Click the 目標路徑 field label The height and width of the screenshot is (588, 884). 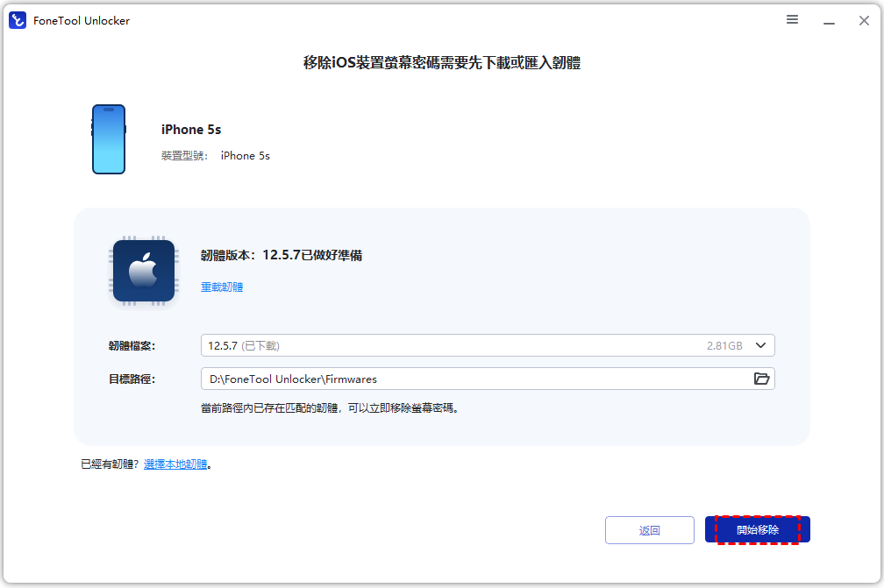point(132,379)
